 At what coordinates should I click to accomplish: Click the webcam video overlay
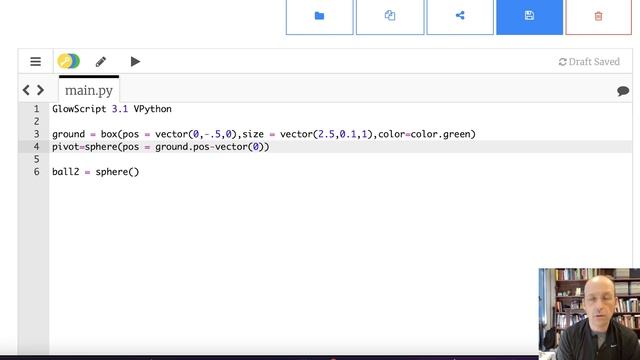[x=589, y=314]
